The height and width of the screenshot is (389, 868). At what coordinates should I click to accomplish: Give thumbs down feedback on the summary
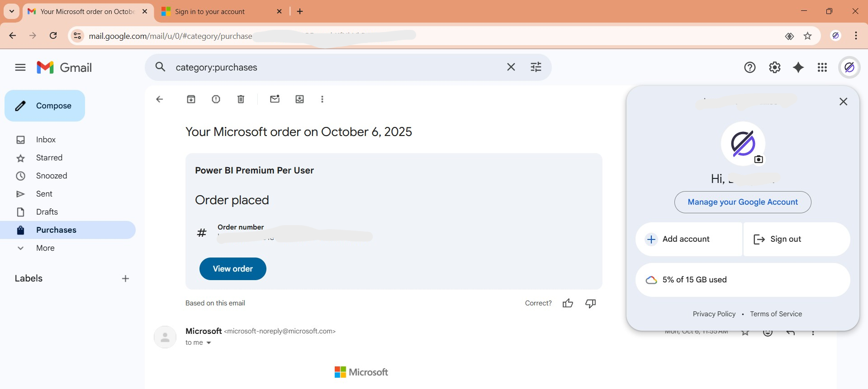point(591,303)
